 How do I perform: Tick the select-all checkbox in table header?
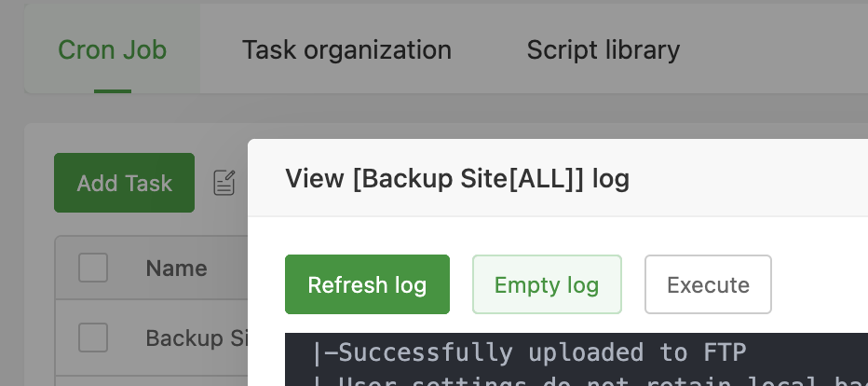[93, 269]
